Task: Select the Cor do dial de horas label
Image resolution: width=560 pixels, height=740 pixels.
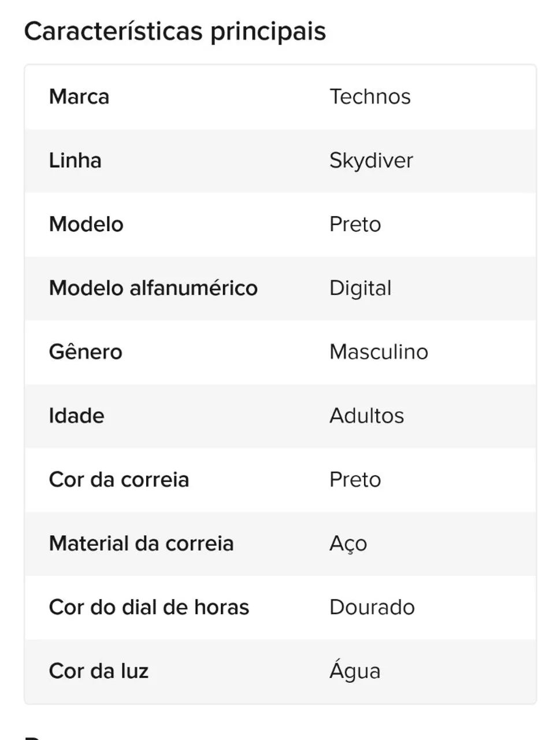Action: click(x=149, y=608)
